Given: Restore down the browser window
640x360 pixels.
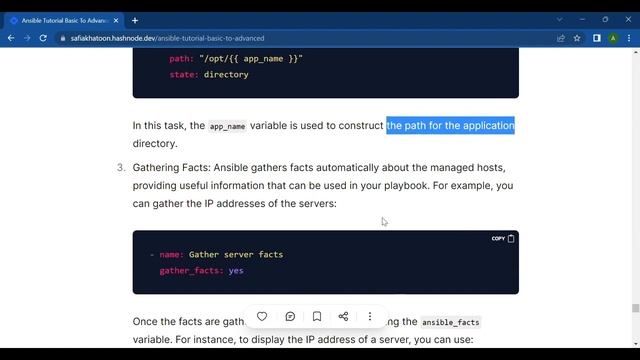Looking at the screenshot, I should 605,20.
